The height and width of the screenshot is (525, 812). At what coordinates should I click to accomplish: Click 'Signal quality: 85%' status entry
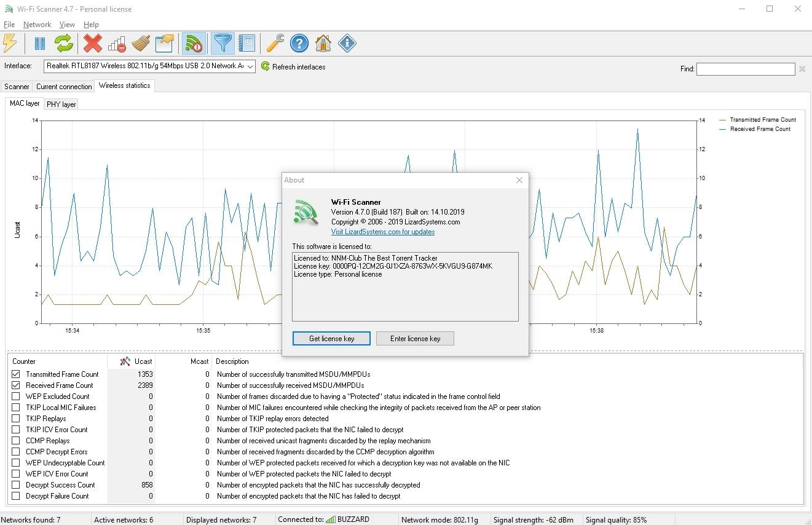click(616, 520)
